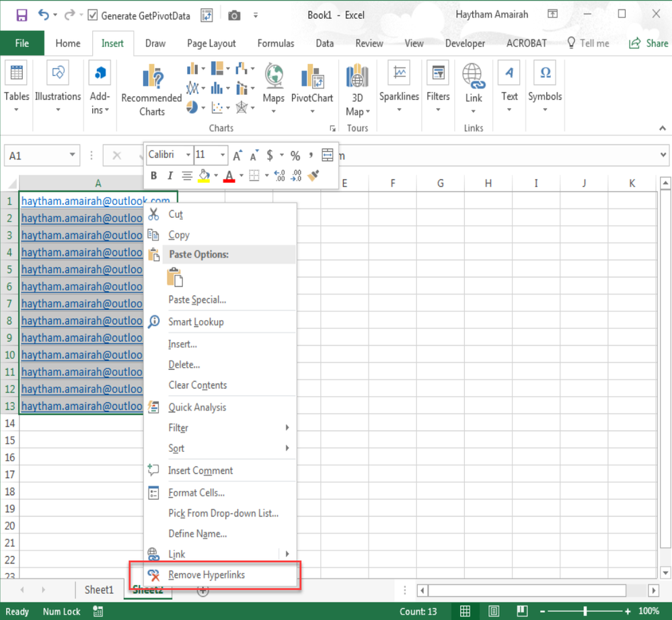Switch to Normal view in the status bar

(465, 611)
